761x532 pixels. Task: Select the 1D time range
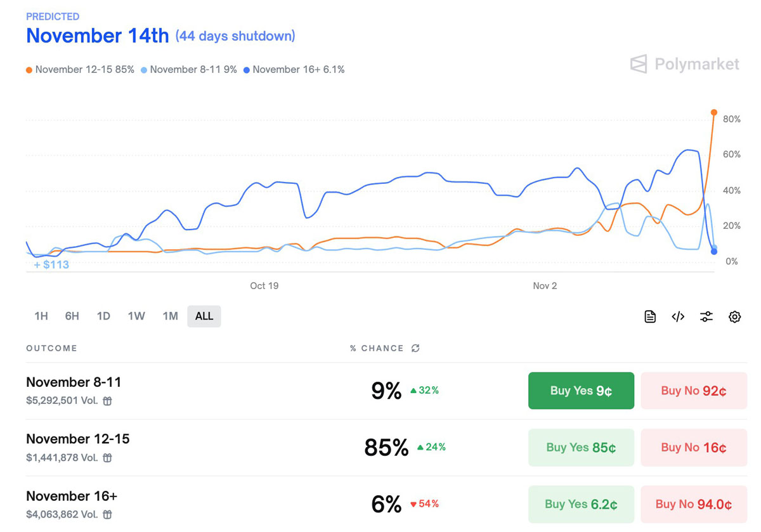[x=103, y=316]
